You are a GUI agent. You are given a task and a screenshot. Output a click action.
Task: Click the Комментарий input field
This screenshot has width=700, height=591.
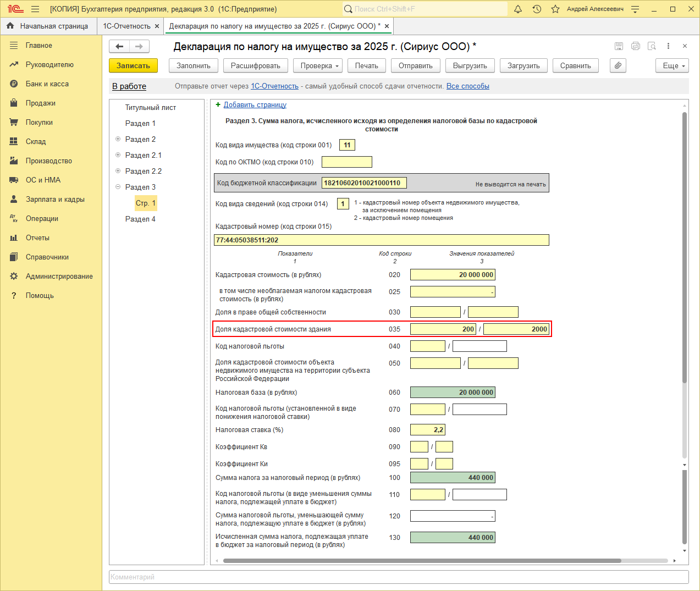point(398,577)
